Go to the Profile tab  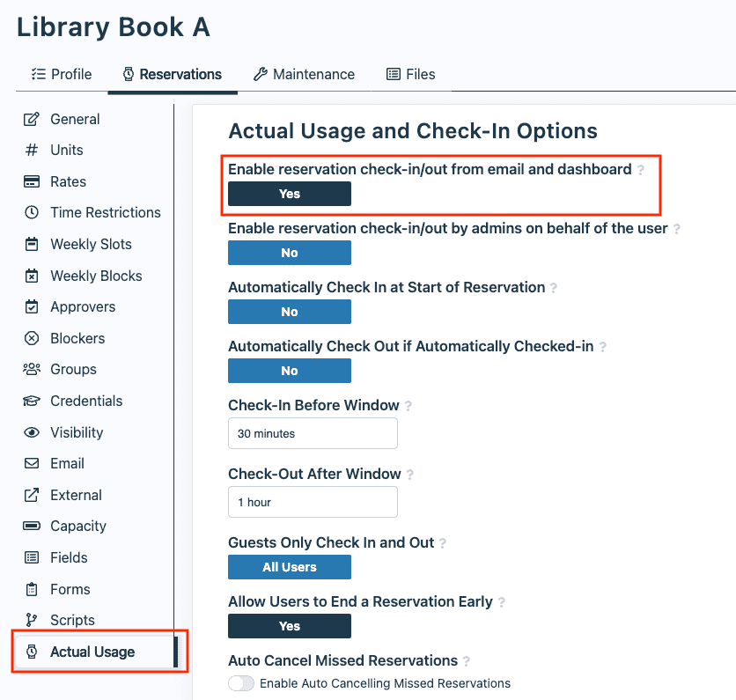[61, 74]
